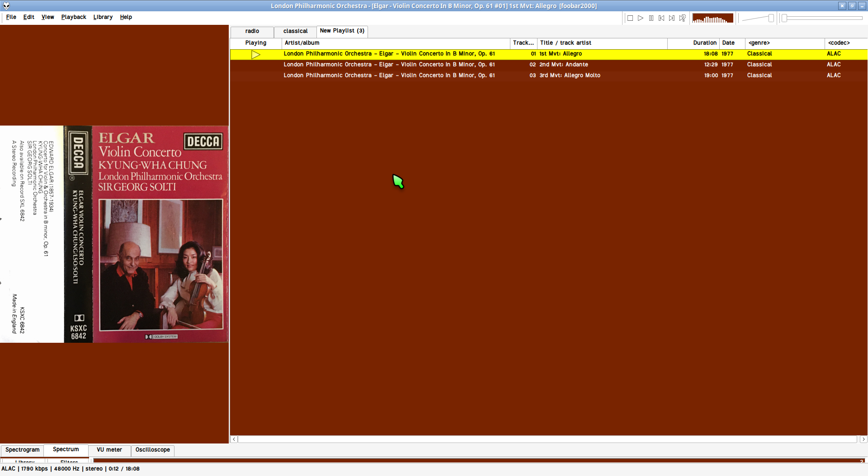
Task: Sort by the Playing column header
Action: point(256,43)
